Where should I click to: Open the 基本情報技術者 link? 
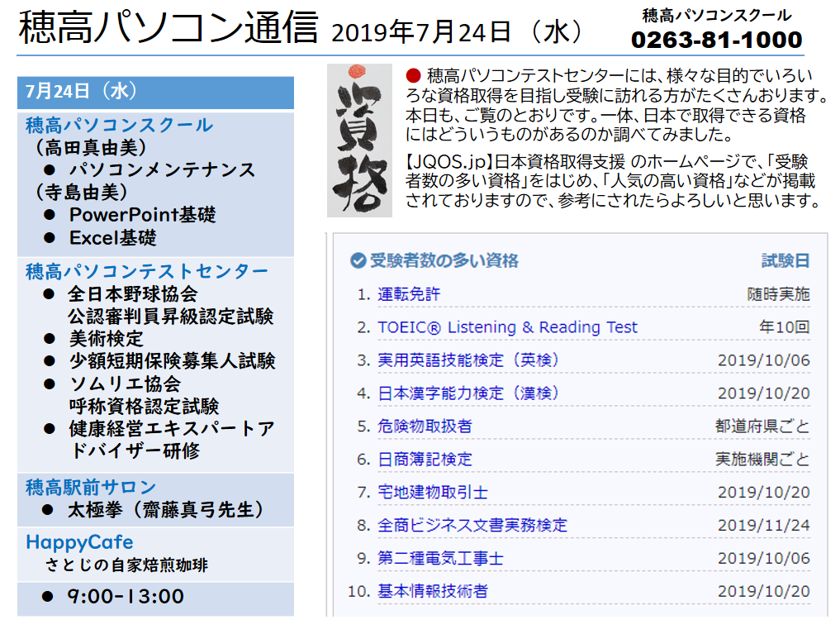tap(433, 592)
